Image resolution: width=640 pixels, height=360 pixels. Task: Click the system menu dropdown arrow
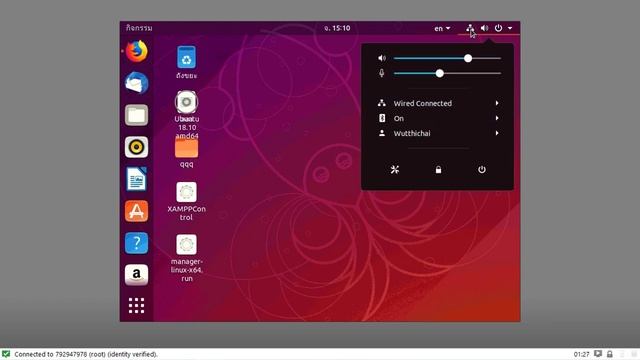pos(510,28)
